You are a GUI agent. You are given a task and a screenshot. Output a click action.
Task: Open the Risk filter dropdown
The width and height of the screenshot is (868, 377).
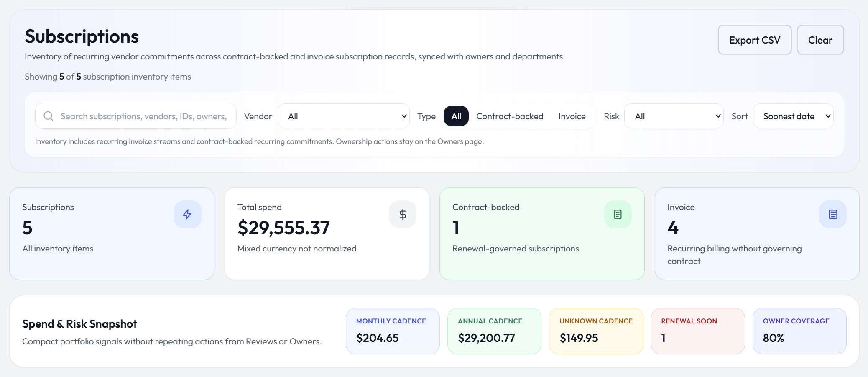pyautogui.click(x=673, y=116)
